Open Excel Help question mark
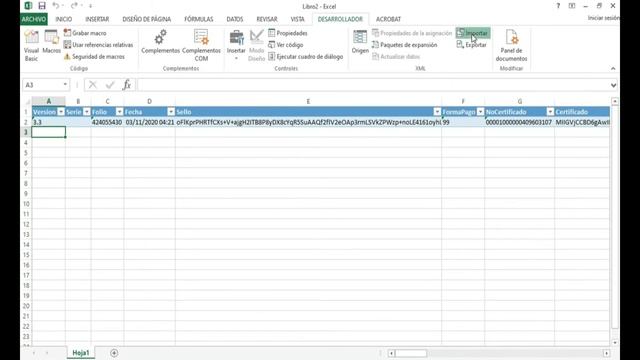The width and height of the screenshot is (640, 360). (558, 6)
